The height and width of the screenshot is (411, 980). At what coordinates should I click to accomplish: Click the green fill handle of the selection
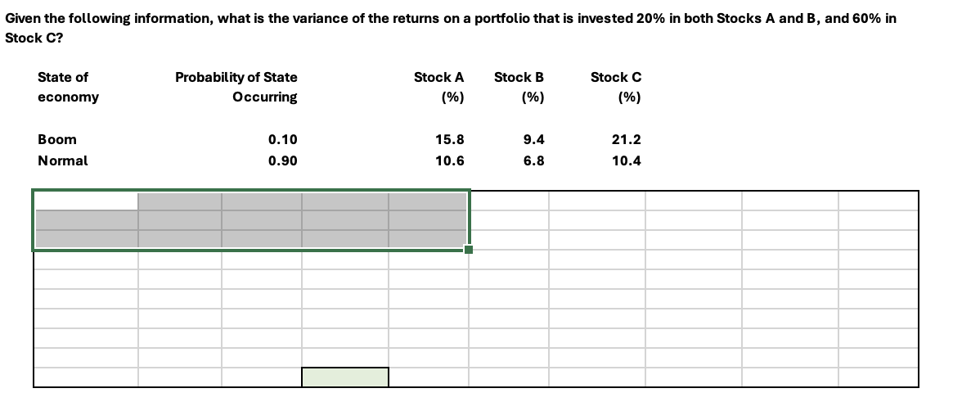coord(470,250)
